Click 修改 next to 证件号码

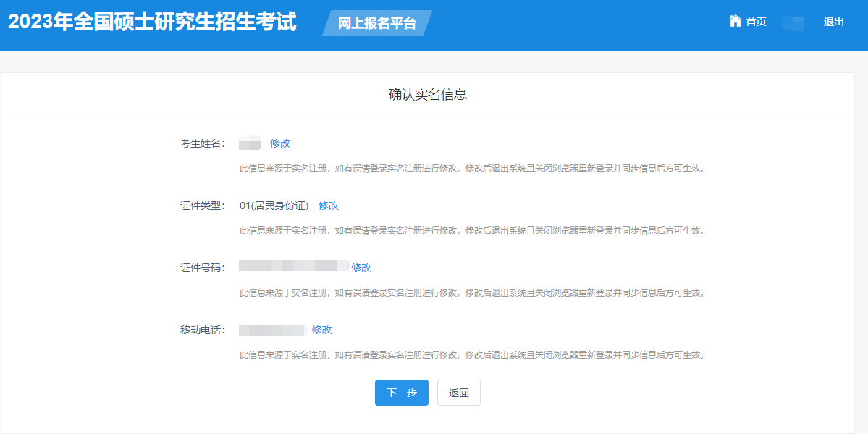click(361, 268)
